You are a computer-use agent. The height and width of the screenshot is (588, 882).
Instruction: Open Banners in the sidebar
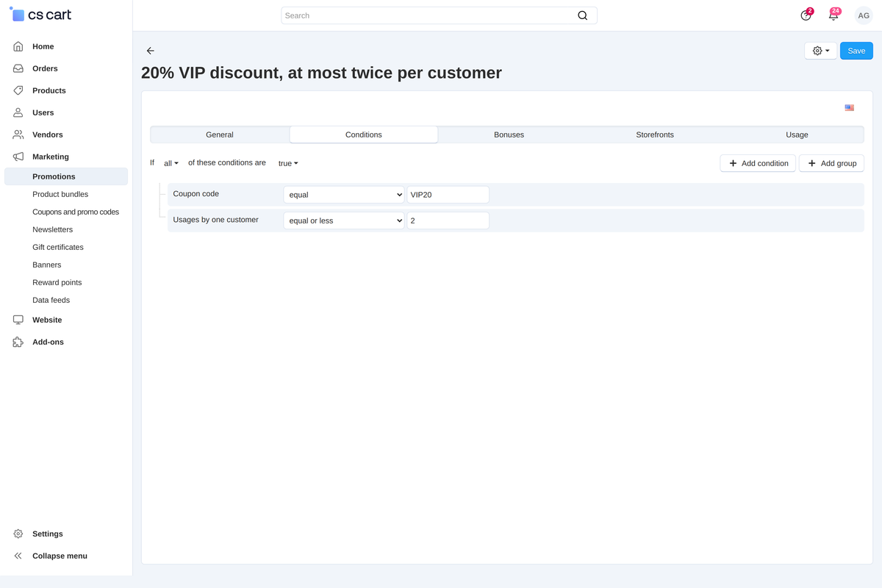(x=46, y=265)
